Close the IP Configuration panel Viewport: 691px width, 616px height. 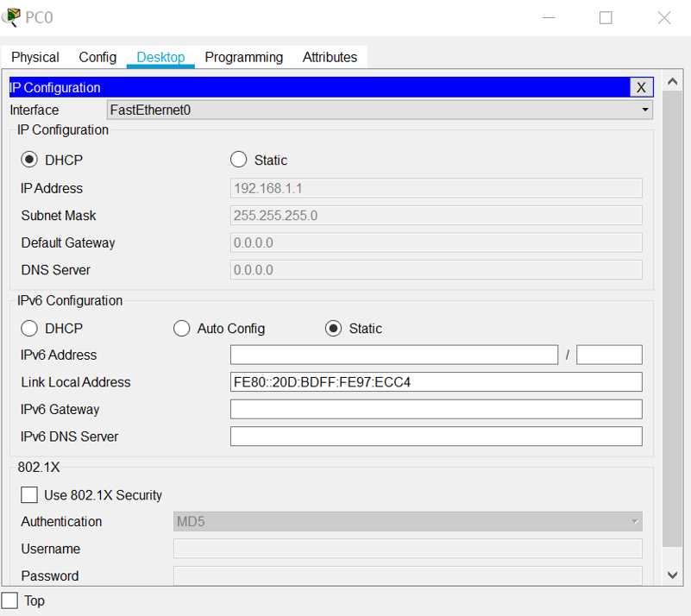[641, 87]
